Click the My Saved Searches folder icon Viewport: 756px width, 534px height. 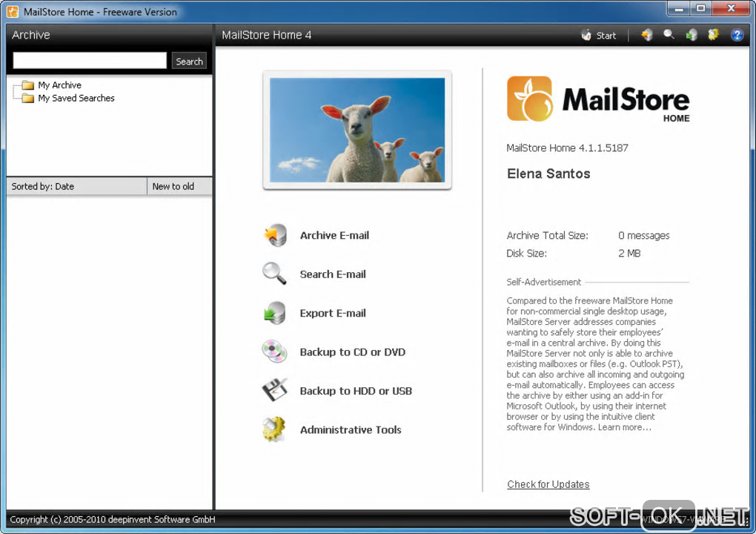coord(28,98)
